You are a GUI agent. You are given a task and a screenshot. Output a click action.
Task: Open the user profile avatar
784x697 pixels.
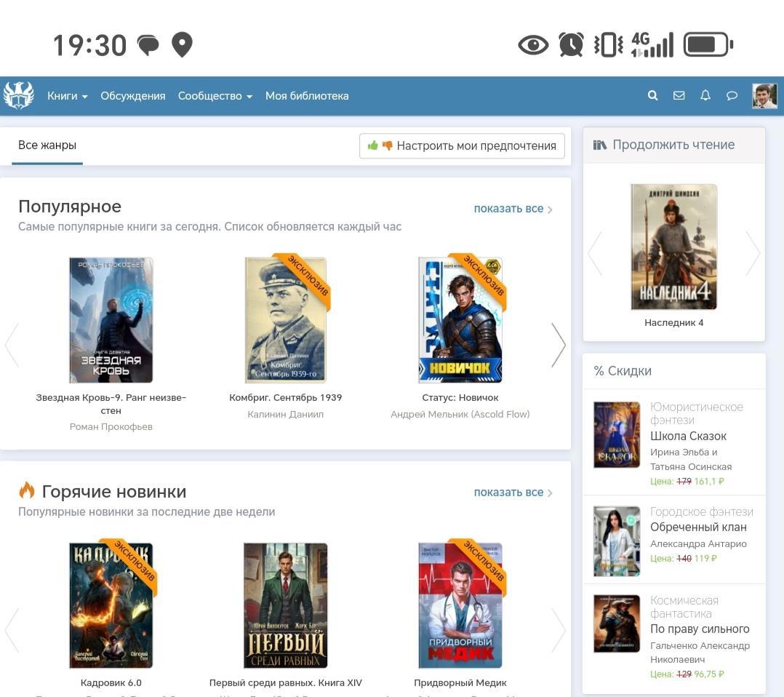(764, 95)
